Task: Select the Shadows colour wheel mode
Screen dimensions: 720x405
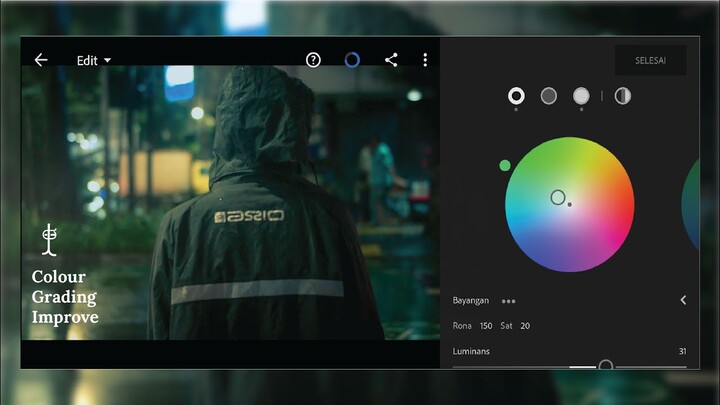Action: click(x=516, y=96)
